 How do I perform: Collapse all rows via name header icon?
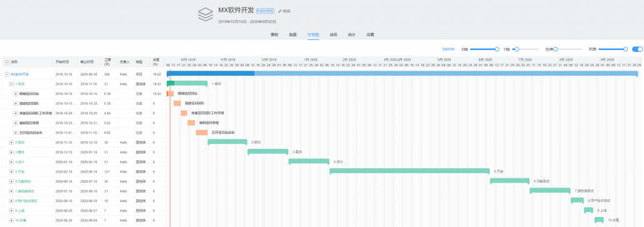tap(7, 62)
